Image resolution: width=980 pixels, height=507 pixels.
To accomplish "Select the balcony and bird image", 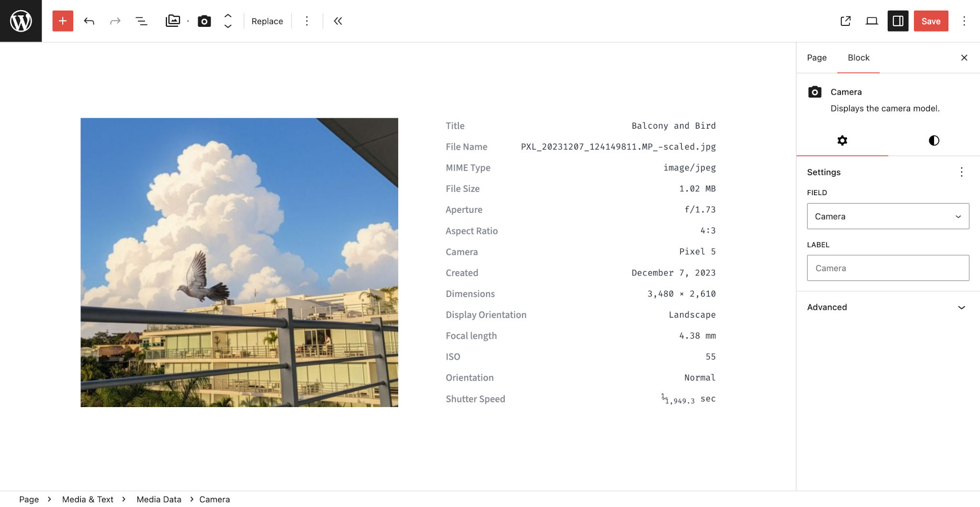I will (x=239, y=263).
